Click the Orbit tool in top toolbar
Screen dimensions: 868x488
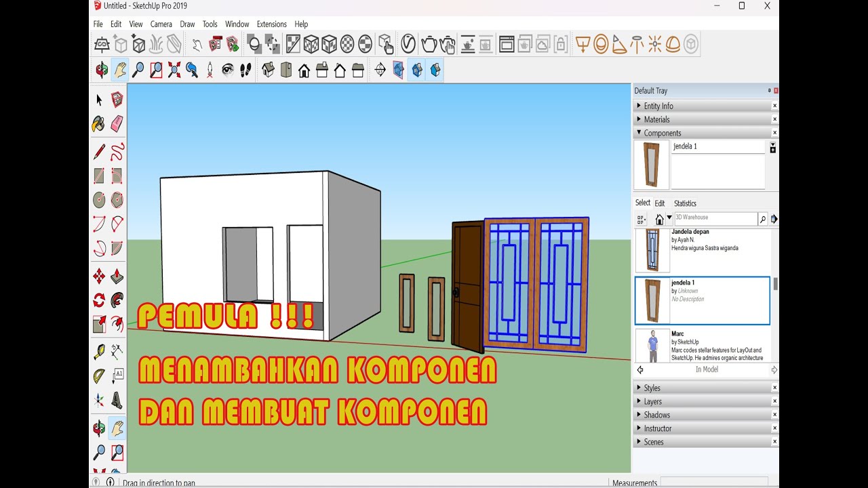pyautogui.click(x=102, y=70)
